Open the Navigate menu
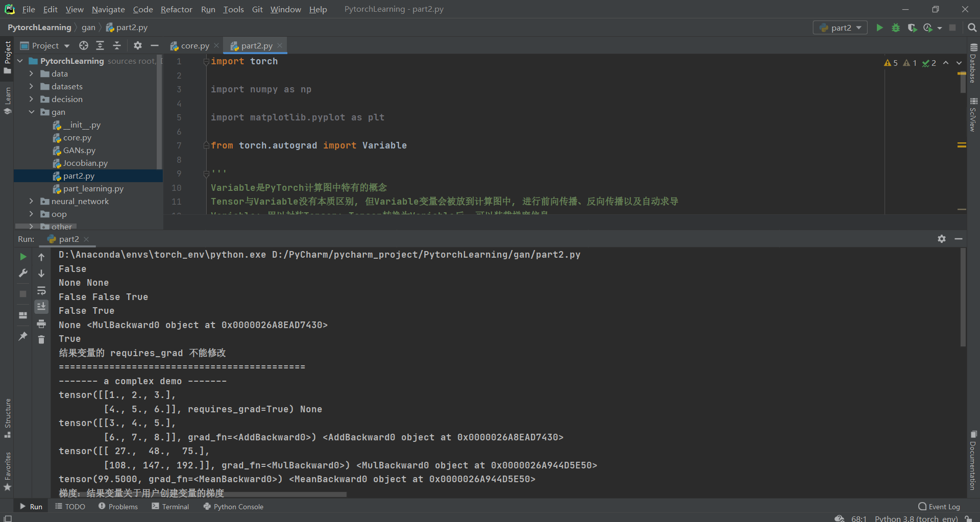Image resolution: width=980 pixels, height=522 pixels. 108,9
